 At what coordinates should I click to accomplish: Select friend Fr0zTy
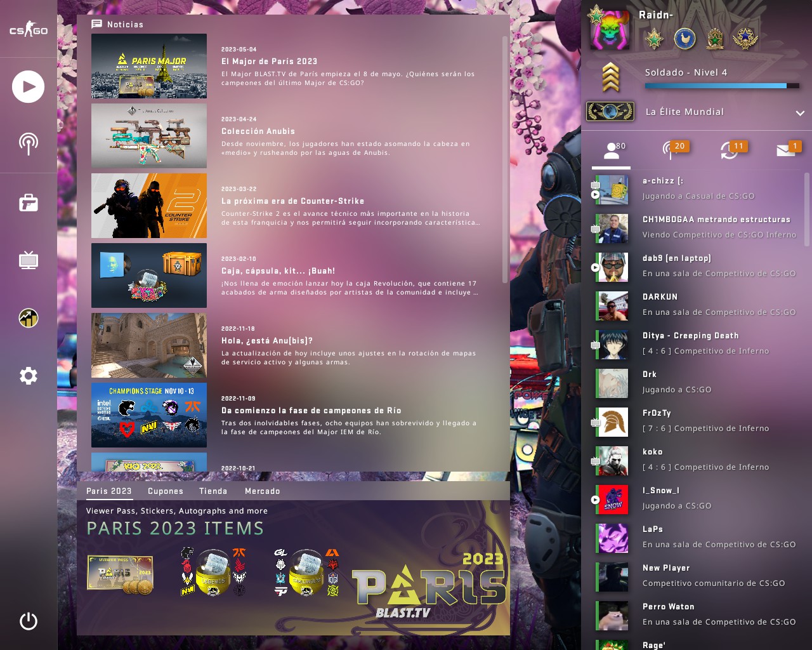pyautogui.click(x=697, y=421)
